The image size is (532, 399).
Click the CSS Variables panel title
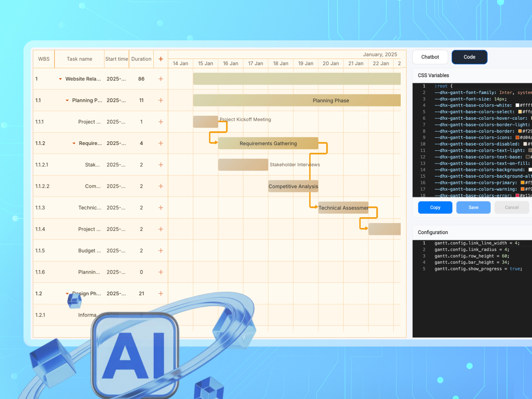[434, 75]
